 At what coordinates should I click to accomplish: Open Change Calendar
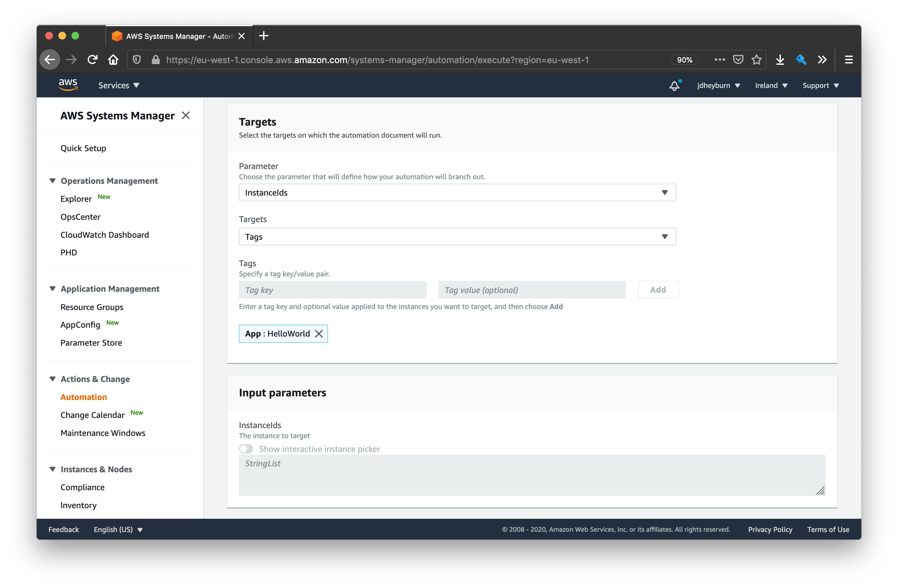pos(92,415)
